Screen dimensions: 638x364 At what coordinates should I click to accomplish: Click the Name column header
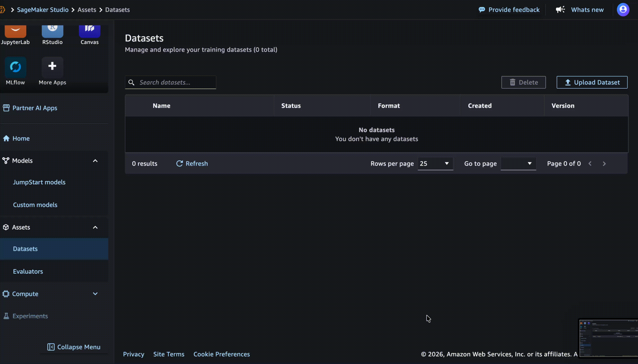pos(161,106)
